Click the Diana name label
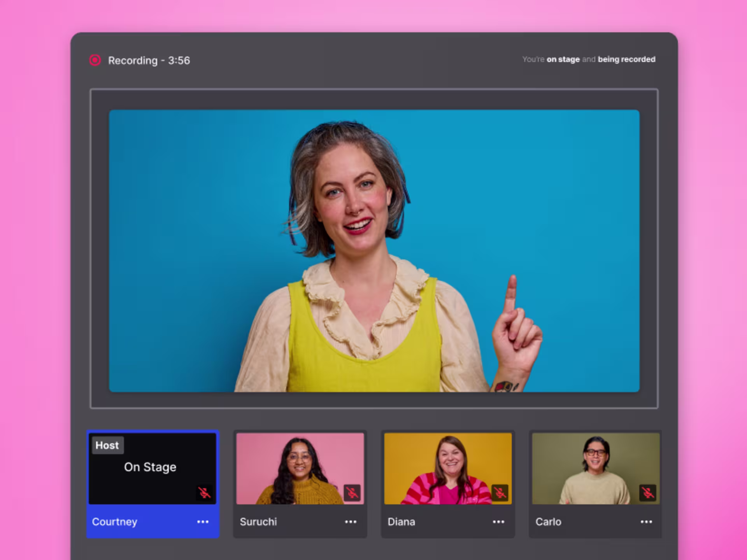 pyautogui.click(x=401, y=522)
